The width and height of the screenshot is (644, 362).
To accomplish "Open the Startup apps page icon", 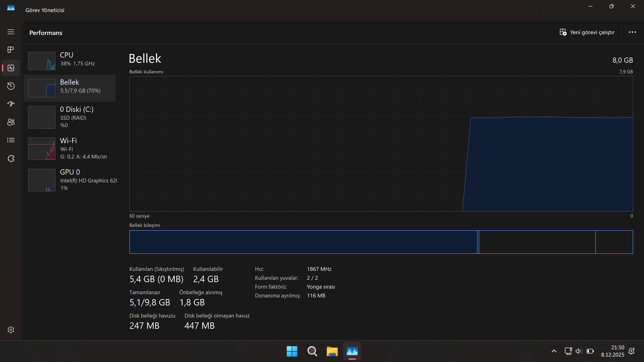I will (x=11, y=104).
